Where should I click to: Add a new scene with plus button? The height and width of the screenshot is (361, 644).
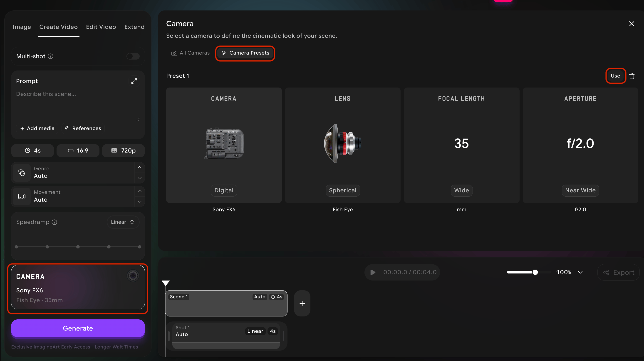pos(302,303)
